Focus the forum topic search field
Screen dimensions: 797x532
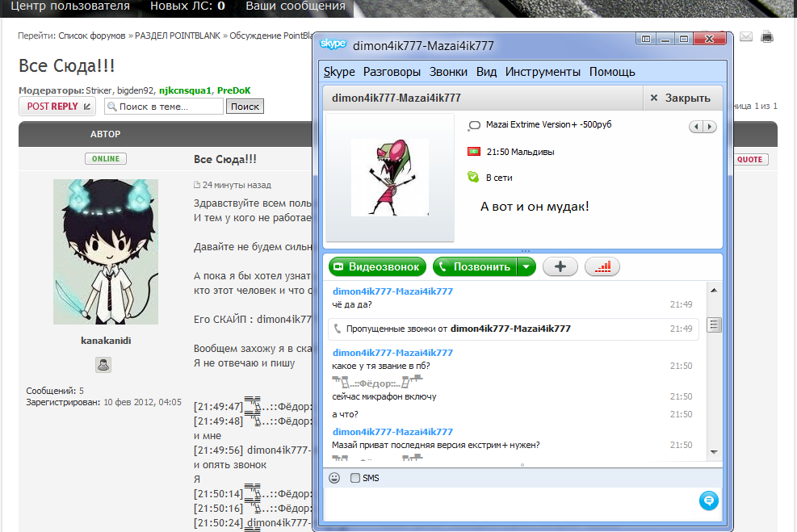tap(164, 107)
